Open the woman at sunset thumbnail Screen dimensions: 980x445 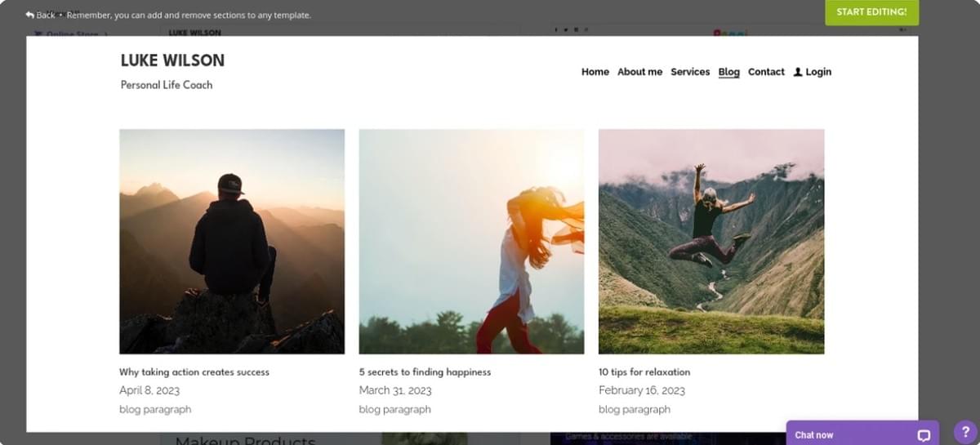471,241
